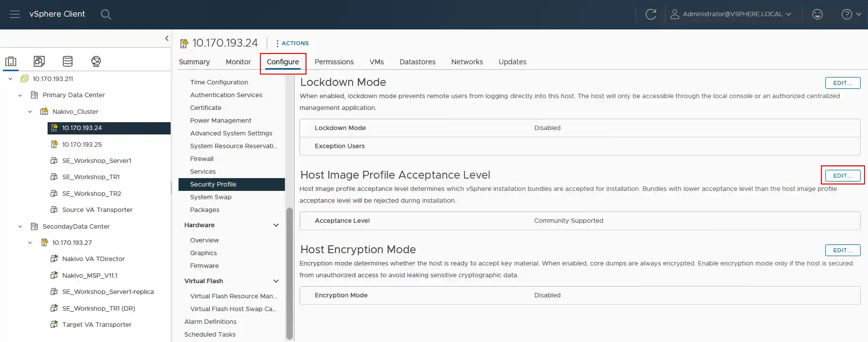The image size is (868, 342).
Task: Open Graphics under Hardware
Action: tap(203, 253)
